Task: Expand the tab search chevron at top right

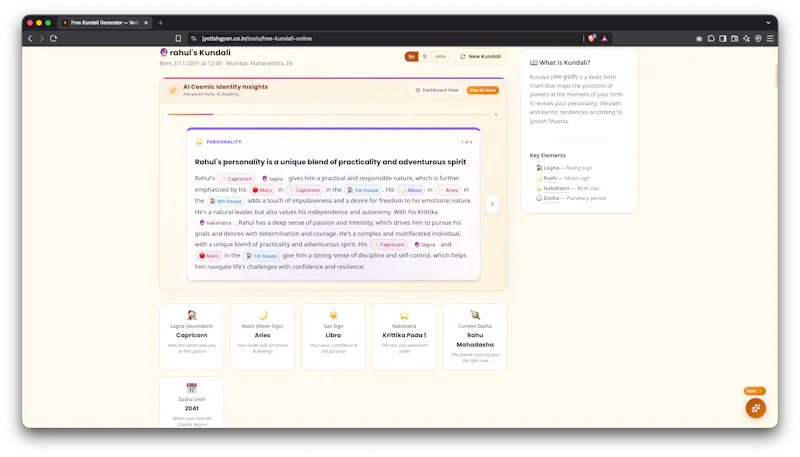Action: pyautogui.click(x=768, y=22)
